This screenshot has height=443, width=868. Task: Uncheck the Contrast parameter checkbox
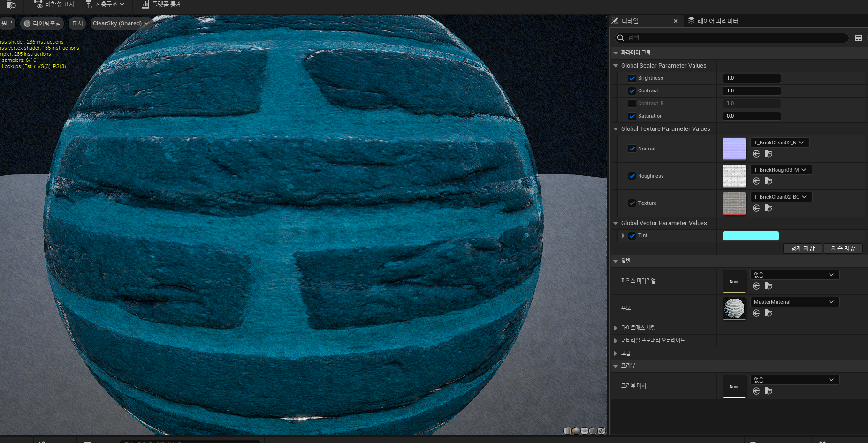tap(632, 91)
